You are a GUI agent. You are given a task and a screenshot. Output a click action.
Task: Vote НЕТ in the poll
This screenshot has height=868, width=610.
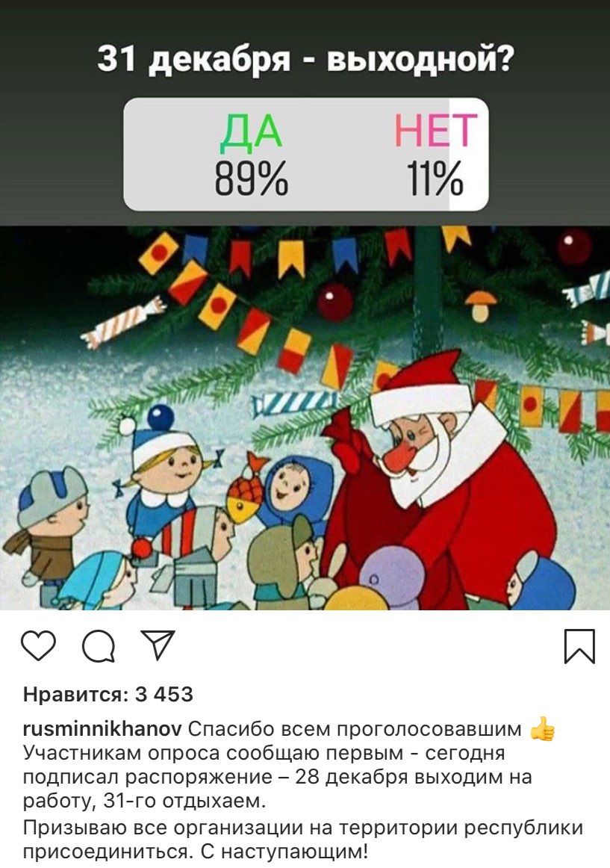[435, 131]
